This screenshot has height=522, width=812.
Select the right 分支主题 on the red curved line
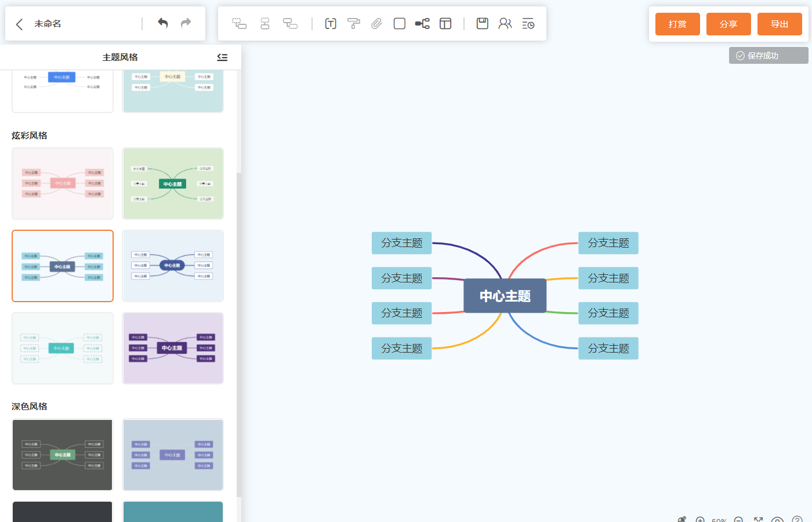[608, 243]
